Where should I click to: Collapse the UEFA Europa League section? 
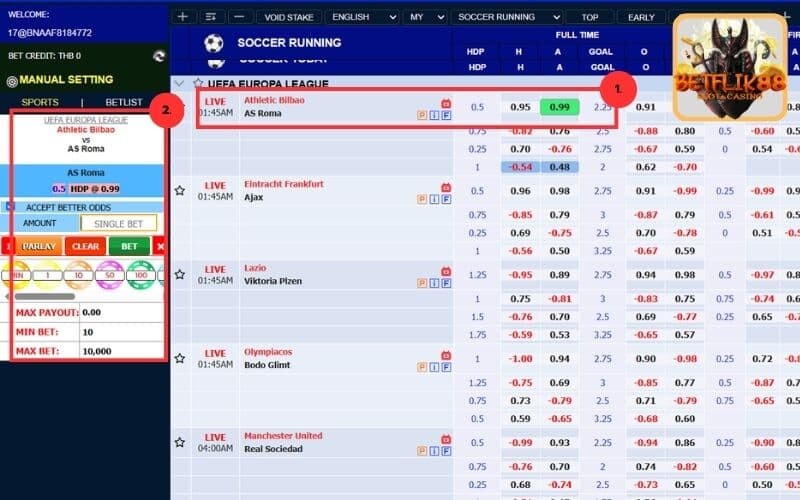pyautogui.click(x=179, y=83)
